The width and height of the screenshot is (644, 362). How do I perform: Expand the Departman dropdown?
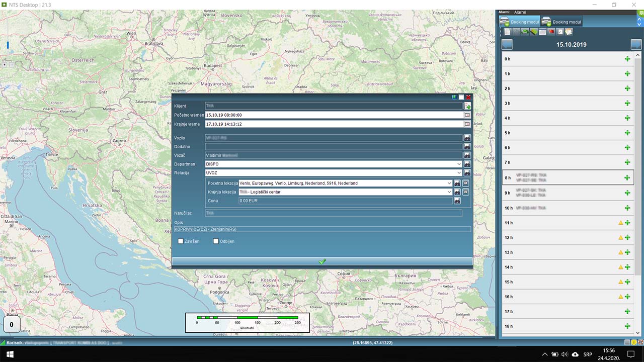pyautogui.click(x=459, y=164)
